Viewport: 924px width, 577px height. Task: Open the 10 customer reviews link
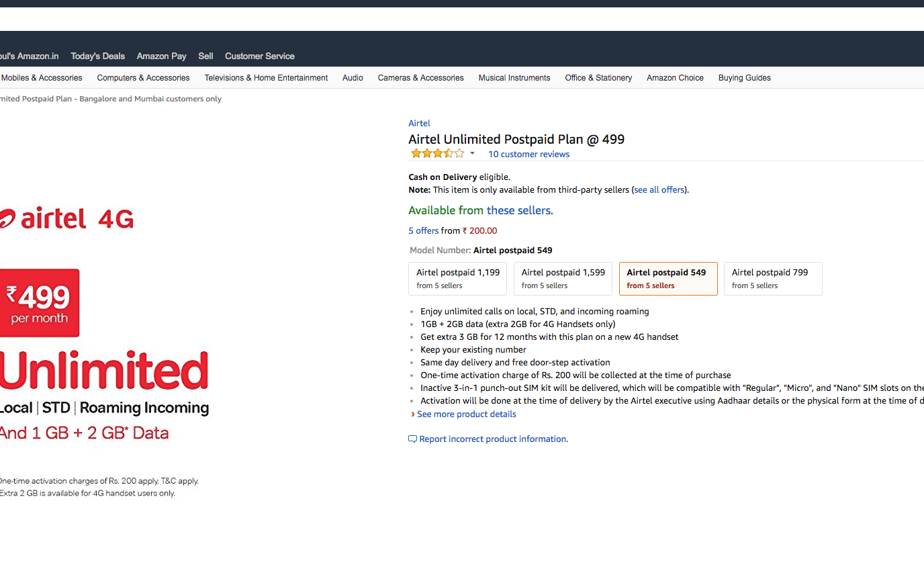[528, 154]
